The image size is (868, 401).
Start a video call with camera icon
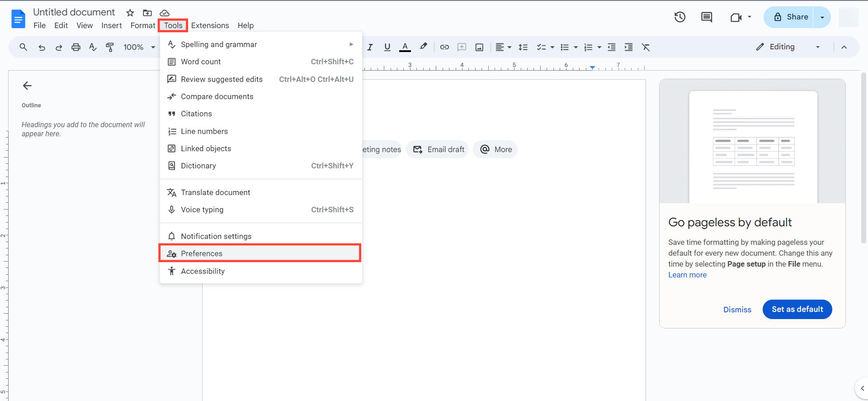736,17
